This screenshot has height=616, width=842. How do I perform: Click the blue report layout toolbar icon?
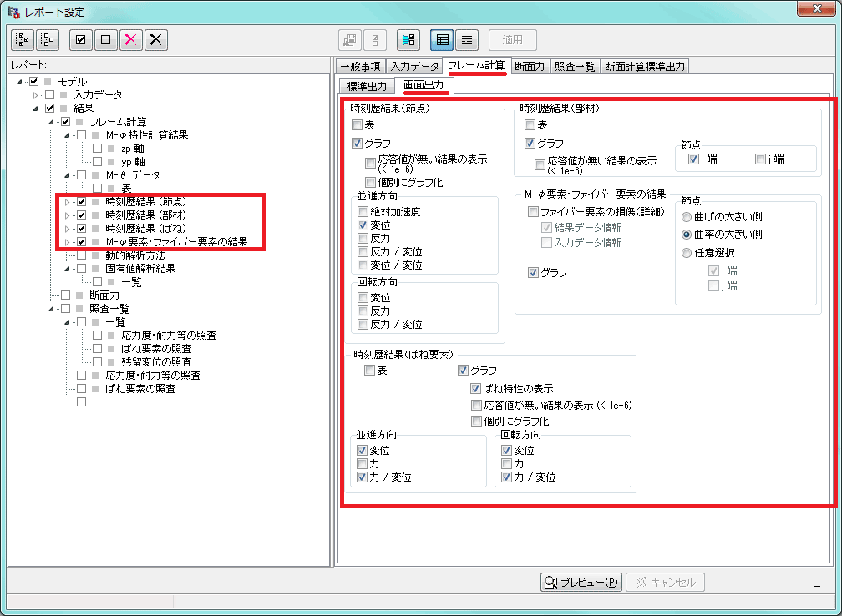click(x=408, y=40)
